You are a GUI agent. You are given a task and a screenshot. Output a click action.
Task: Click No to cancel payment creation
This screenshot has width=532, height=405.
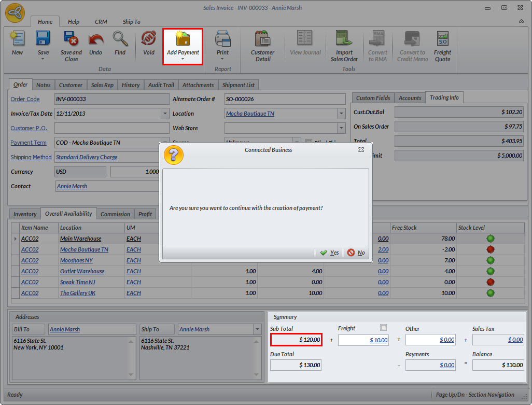[x=356, y=253]
